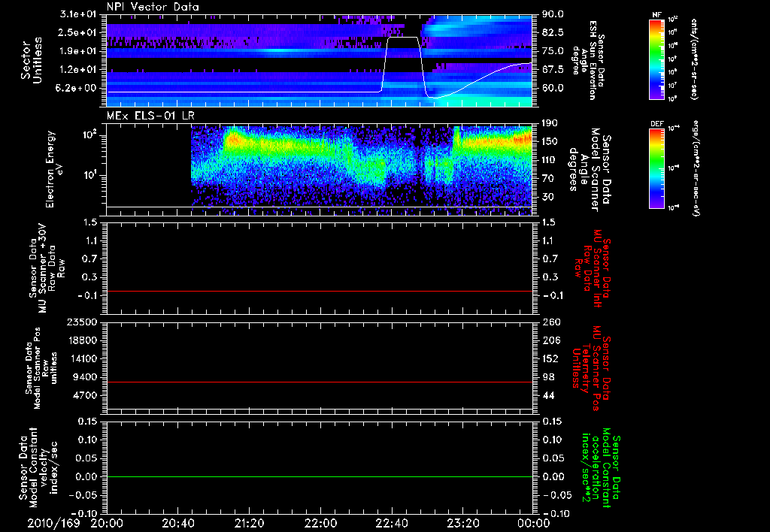The height and width of the screenshot is (532, 770).
Task: Click the green constant velocity line
Action: coord(320,476)
